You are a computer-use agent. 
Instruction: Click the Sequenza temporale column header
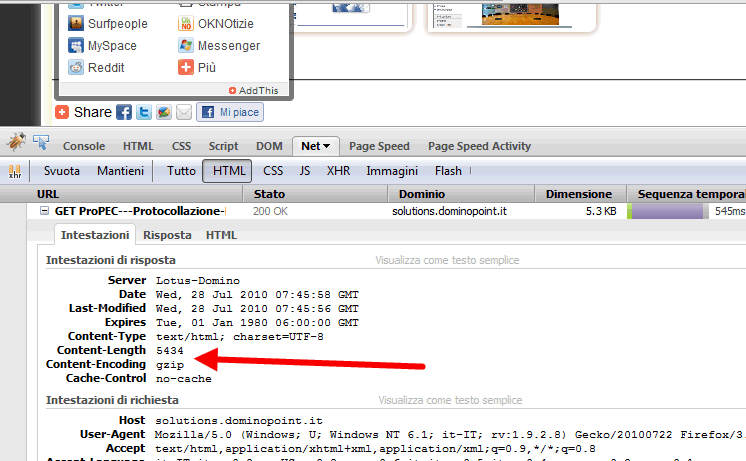pyautogui.click(x=687, y=194)
